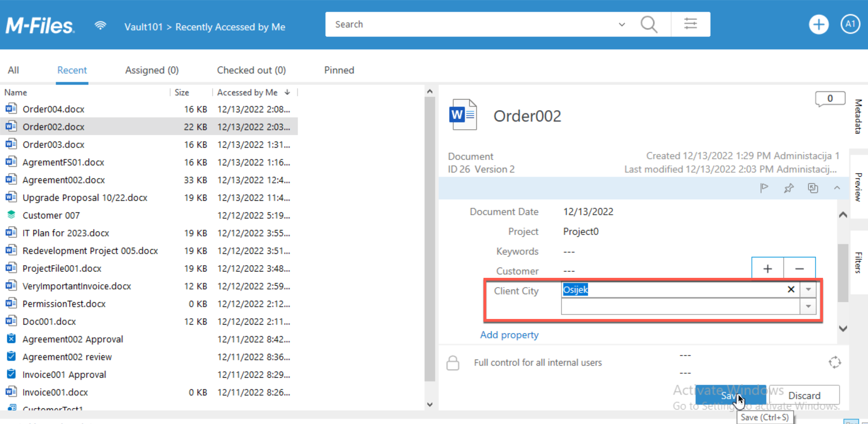Image resolution: width=868 pixels, height=424 pixels.
Task: Click the Order002 Word document icon
Action: point(463,114)
